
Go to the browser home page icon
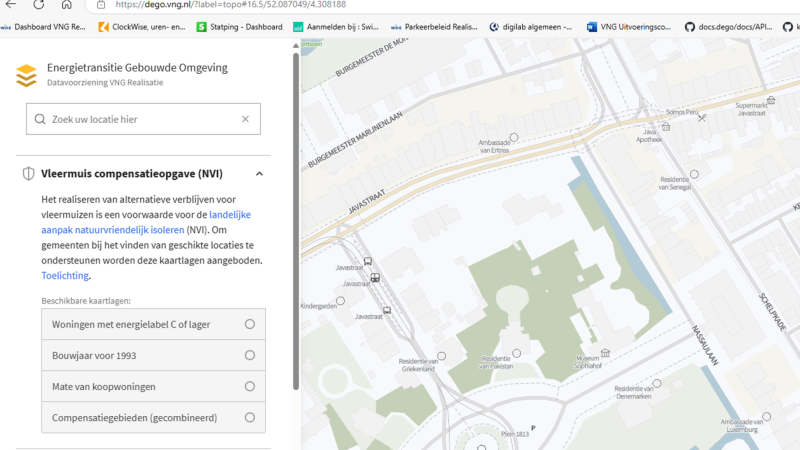point(66,5)
